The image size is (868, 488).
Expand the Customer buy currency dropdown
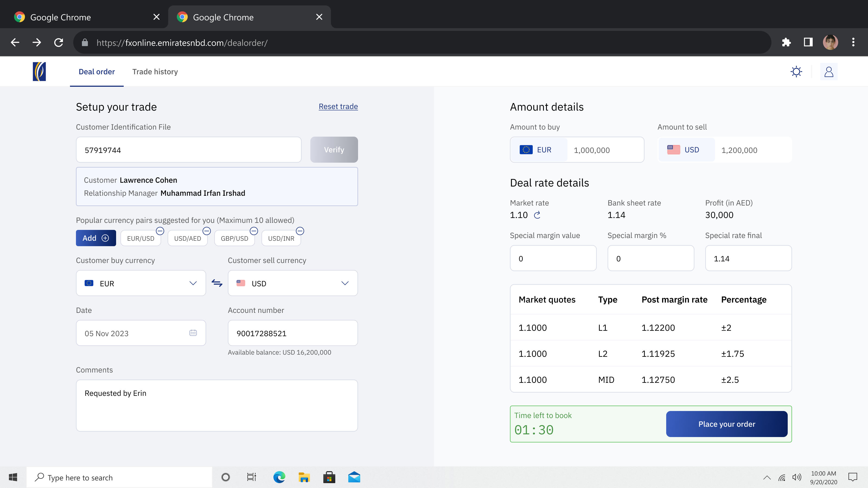141,283
